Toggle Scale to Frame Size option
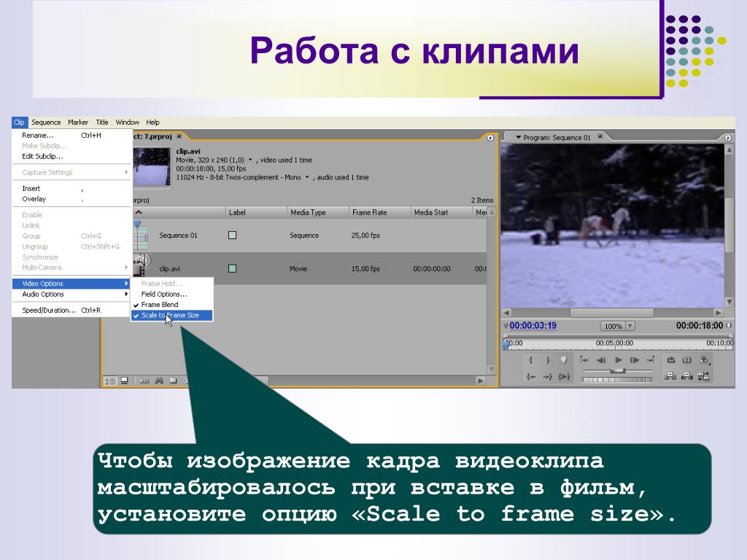747x560 pixels. (171, 315)
